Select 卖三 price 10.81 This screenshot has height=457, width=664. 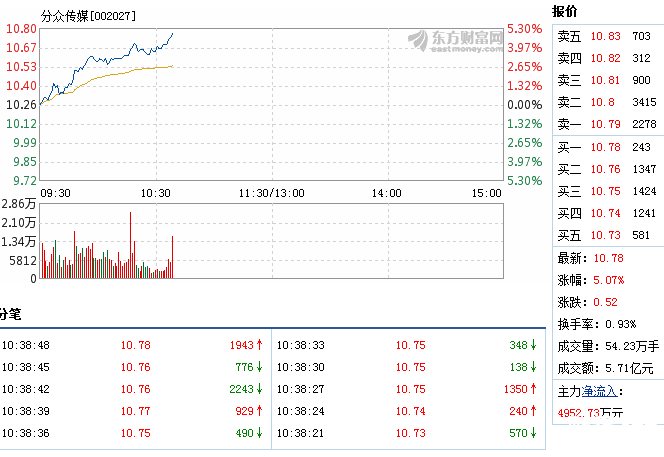605,80
